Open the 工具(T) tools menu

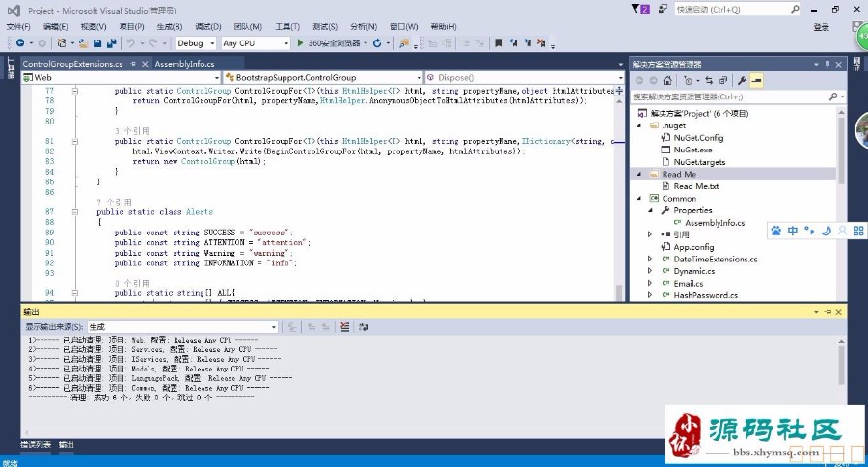click(287, 27)
